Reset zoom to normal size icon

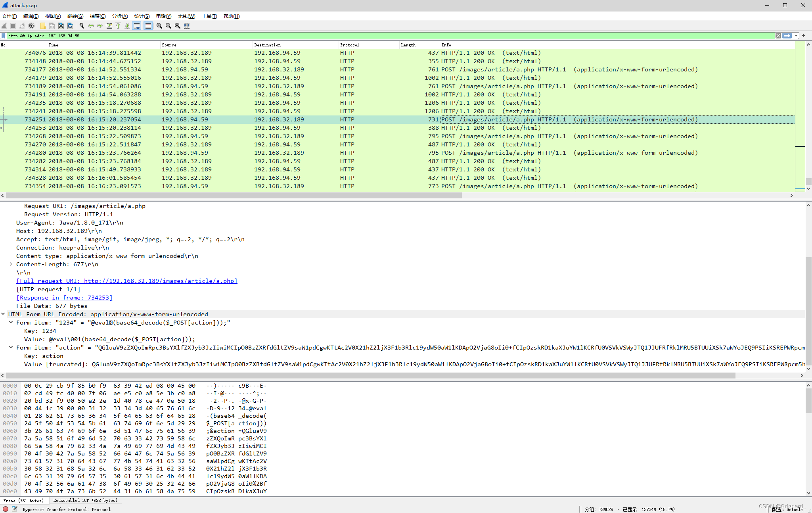pyautogui.click(x=178, y=26)
